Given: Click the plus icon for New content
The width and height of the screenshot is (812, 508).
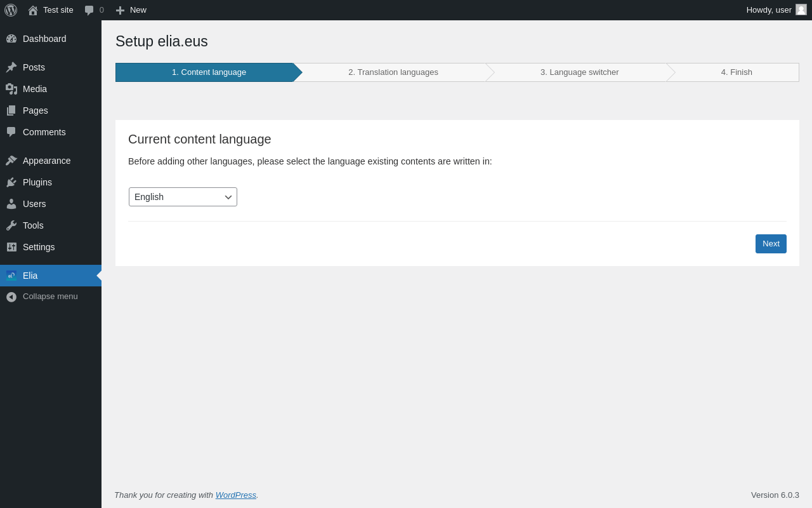Looking at the screenshot, I should [x=120, y=10].
